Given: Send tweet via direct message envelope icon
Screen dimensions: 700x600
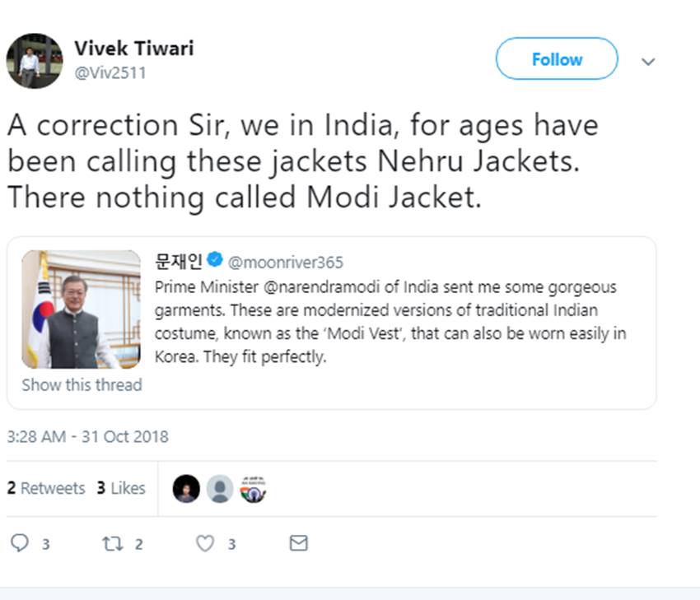Looking at the screenshot, I should point(298,543).
